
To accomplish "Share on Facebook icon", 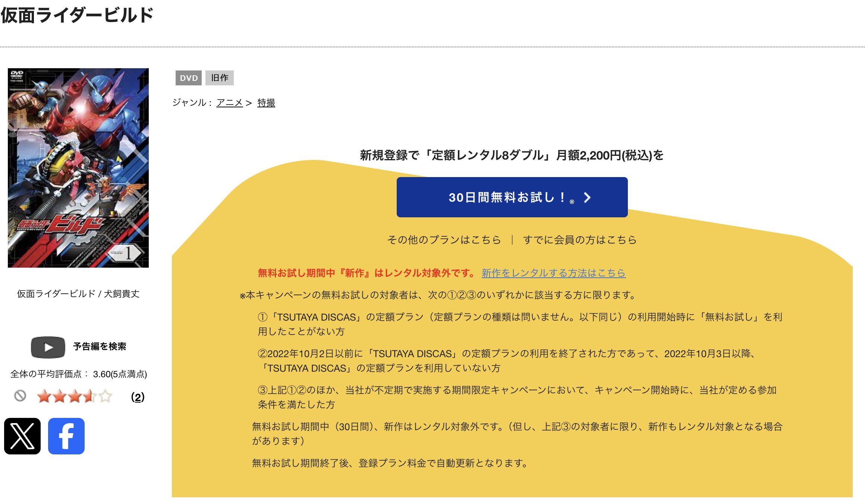I will pos(66,436).
